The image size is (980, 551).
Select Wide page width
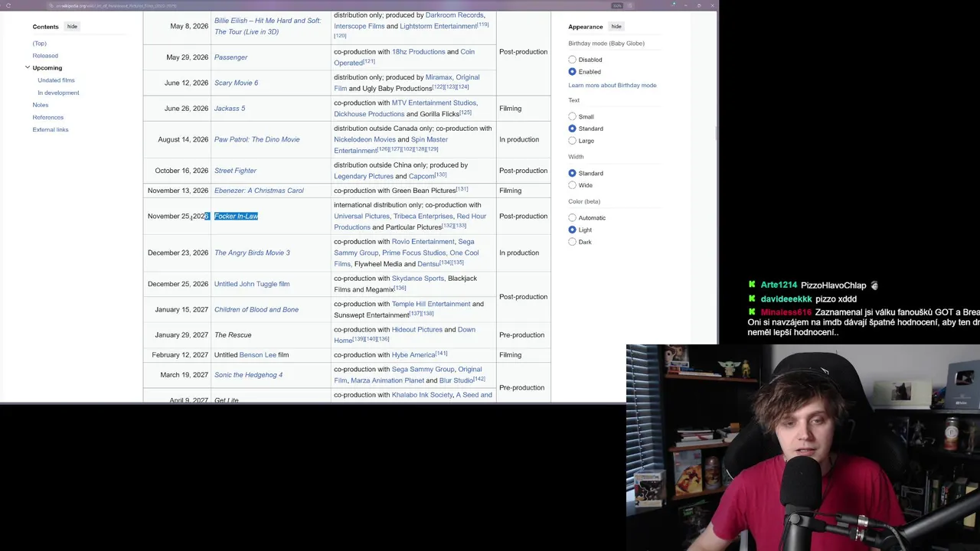pyautogui.click(x=572, y=185)
